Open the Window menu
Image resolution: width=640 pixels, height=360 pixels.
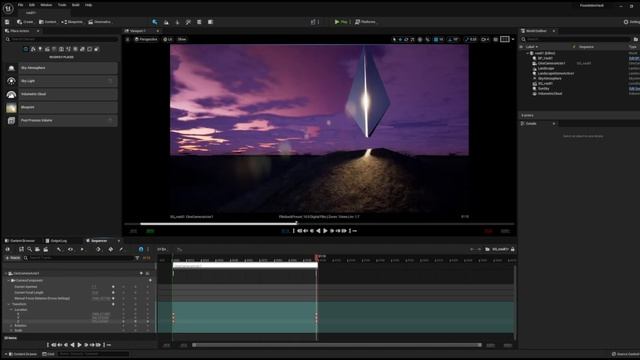[x=46, y=5]
